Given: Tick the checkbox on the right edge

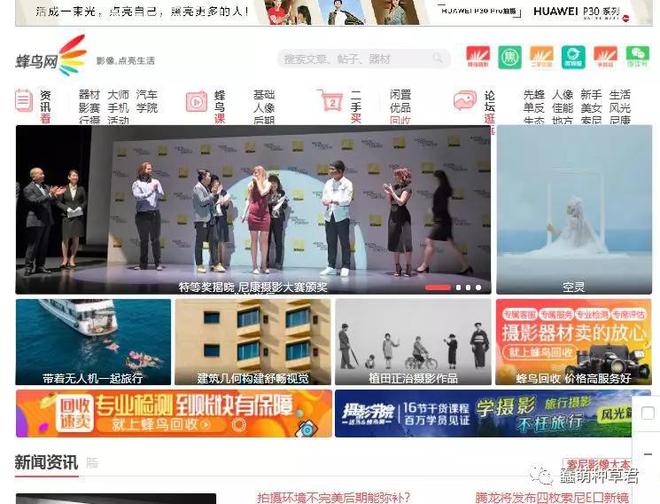Looking at the screenshot, I should 648,413.
